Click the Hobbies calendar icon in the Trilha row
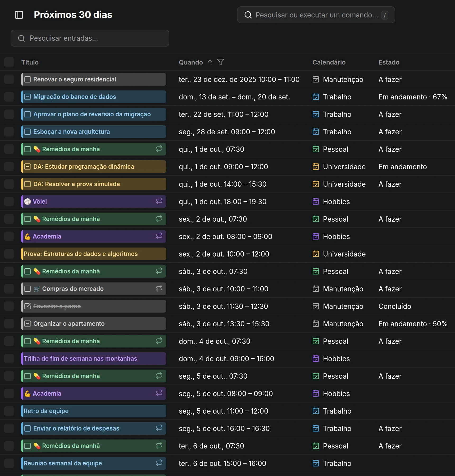The image size is (455, 476). (x=316, y=359)
